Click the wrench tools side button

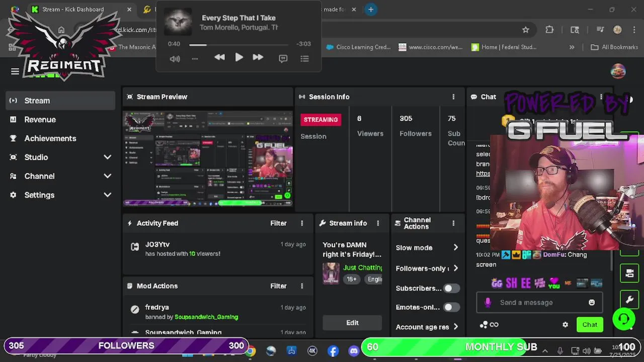tap(629, 300)
